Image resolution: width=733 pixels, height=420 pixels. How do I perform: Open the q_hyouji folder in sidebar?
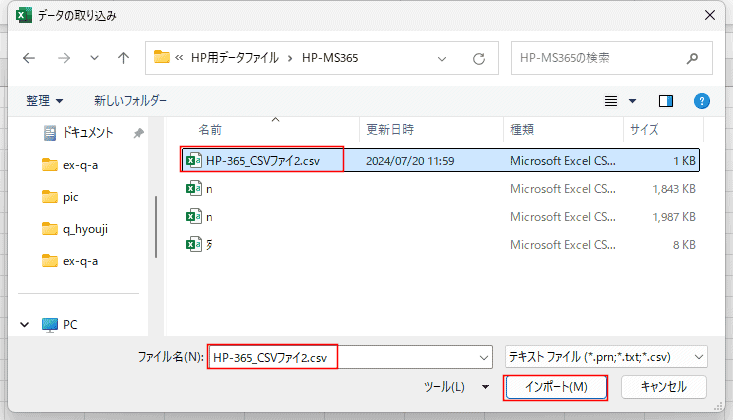[x=84, y=229]
